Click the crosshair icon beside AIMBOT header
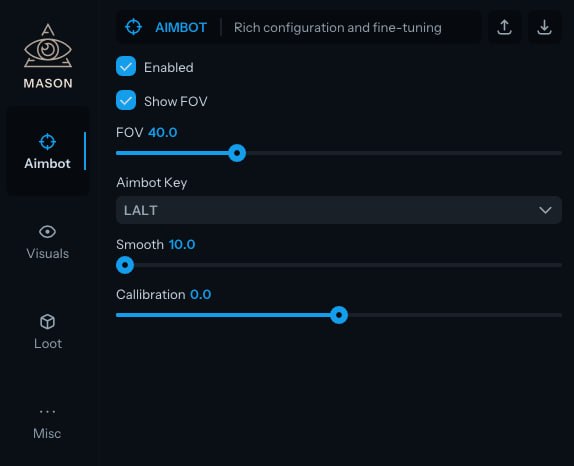Viewport: 574px width, 466px height. coord(133,27)
